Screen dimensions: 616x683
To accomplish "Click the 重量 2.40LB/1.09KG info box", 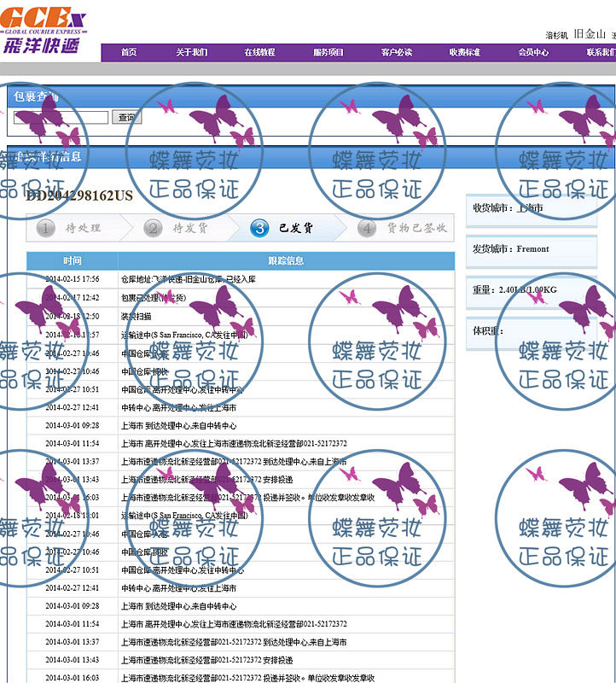I will coord(532,292).
